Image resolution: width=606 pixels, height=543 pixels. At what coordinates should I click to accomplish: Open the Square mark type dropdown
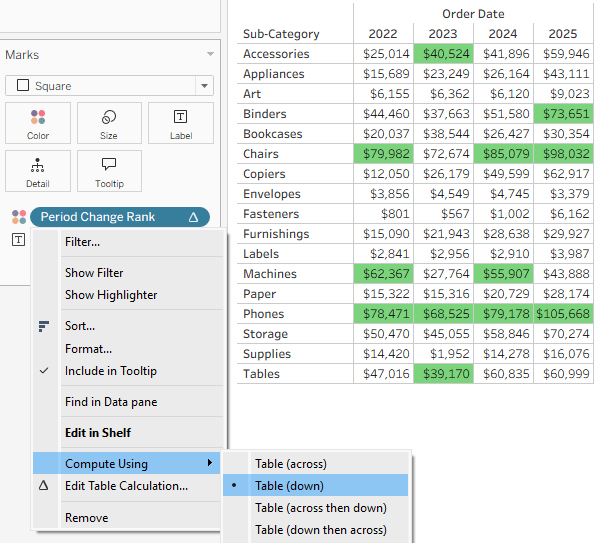tap(204, 86)
